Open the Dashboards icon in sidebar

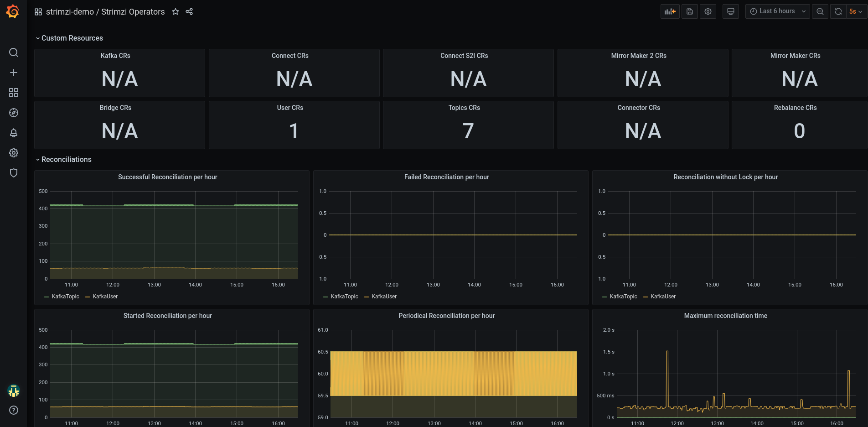[14, 93]
